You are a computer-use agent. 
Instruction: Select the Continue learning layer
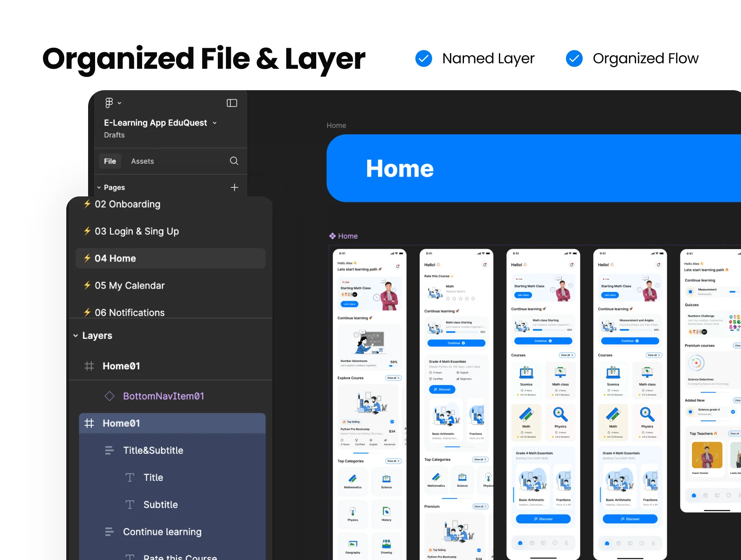pyautogui.click(x=162, y=532)
